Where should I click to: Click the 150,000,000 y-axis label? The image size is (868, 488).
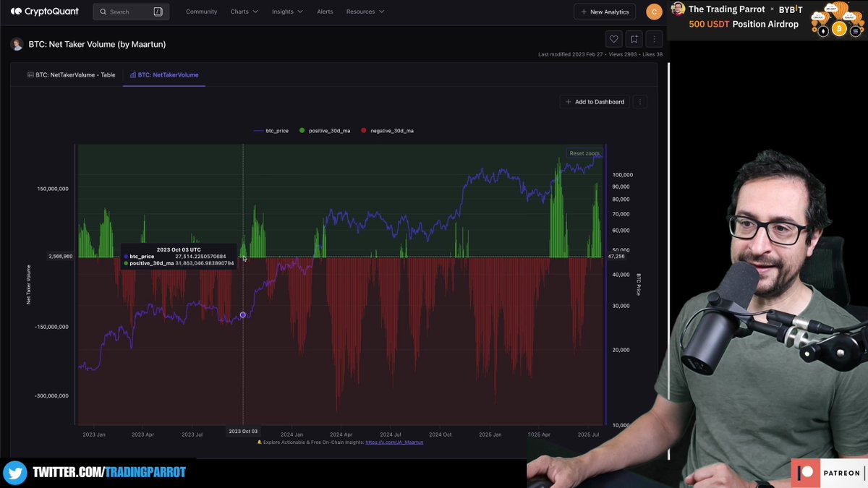pyautogui.click(x=53, y=189)
